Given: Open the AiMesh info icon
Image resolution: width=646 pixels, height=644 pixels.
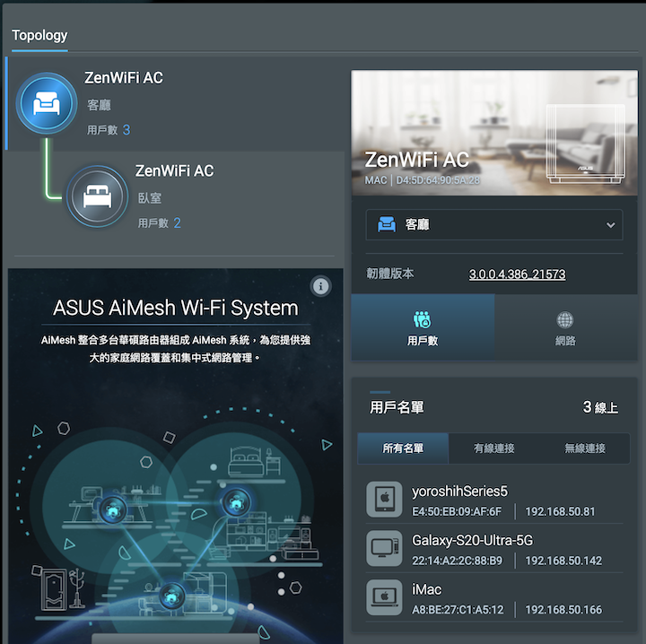Looking at the screenshot, I should (x=320, y=286).
